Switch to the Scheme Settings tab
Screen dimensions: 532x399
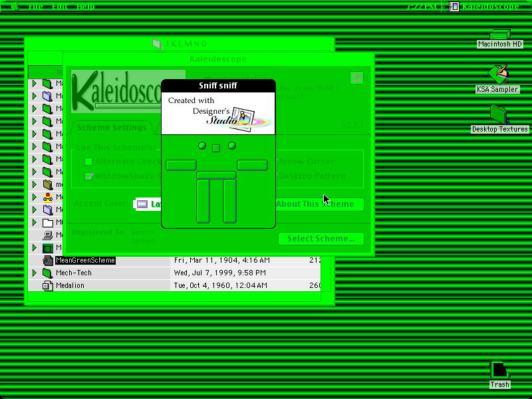(x=112, y=128)
